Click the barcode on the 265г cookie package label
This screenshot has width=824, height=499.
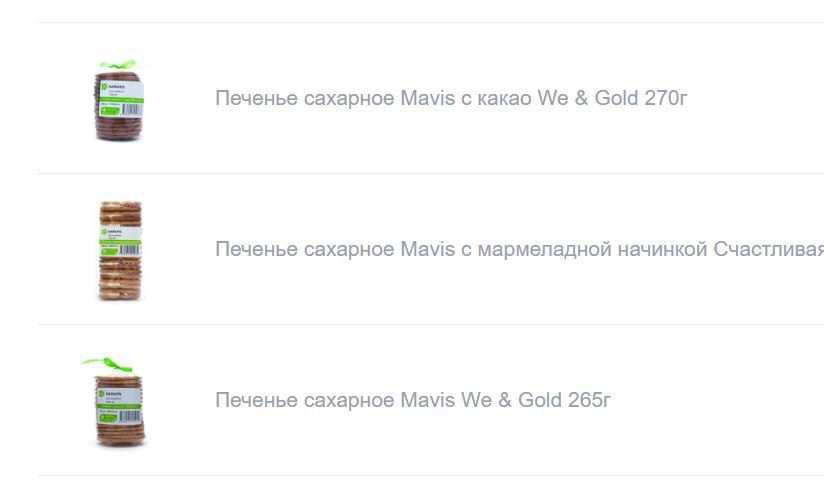click(129, 417)
